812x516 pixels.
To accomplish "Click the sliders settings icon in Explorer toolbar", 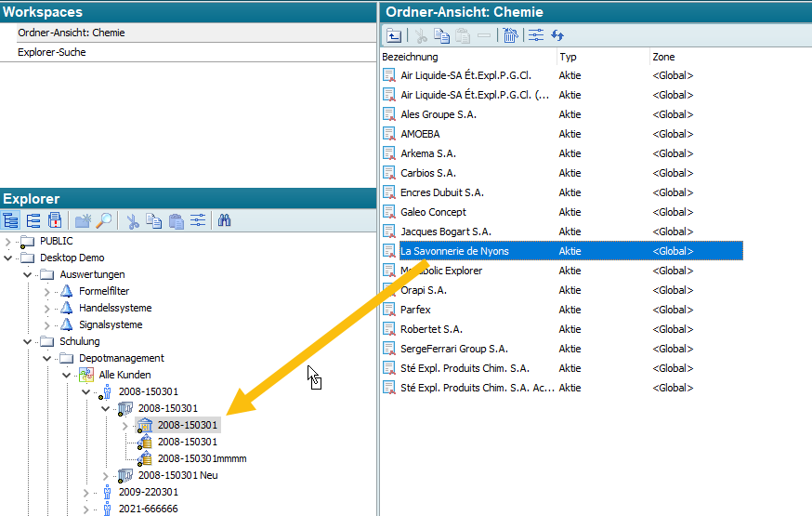I will click(x=198, y=220).
